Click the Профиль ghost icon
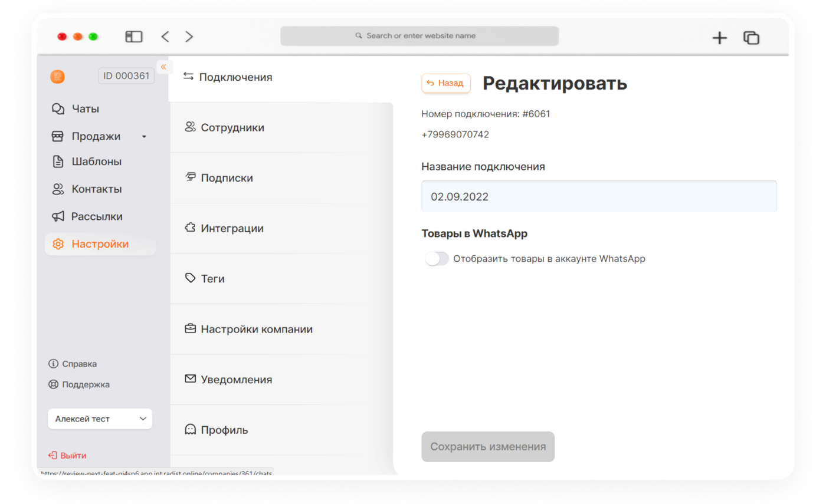Image resolution: width=826 pixels, height=504 pixels. (x=190, y=429)
